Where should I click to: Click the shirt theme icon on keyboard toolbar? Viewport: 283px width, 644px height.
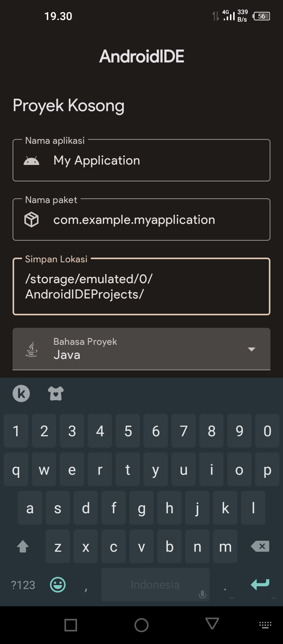point(56,393)
